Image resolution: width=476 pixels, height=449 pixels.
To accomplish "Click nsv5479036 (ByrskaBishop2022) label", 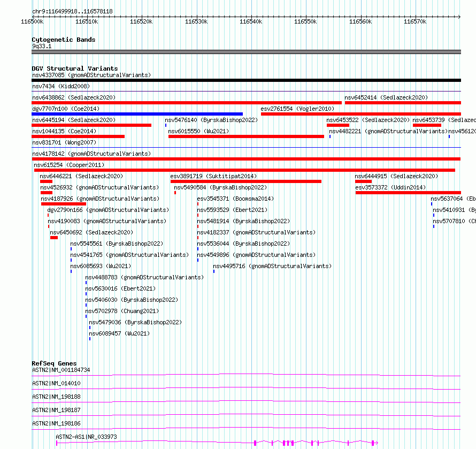I will click(135, 322).
